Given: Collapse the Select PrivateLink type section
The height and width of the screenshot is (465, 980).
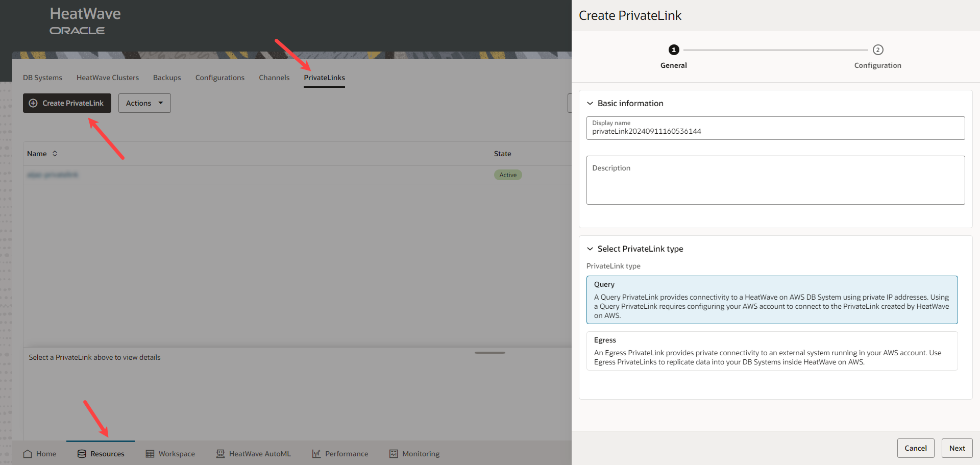Looking at the screenshot, I should click(590, 249).
